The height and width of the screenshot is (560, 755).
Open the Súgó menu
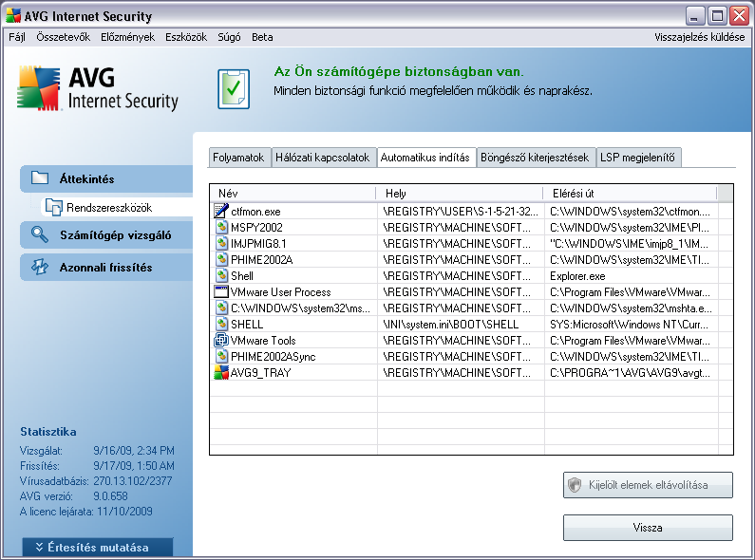coord(229,37)
